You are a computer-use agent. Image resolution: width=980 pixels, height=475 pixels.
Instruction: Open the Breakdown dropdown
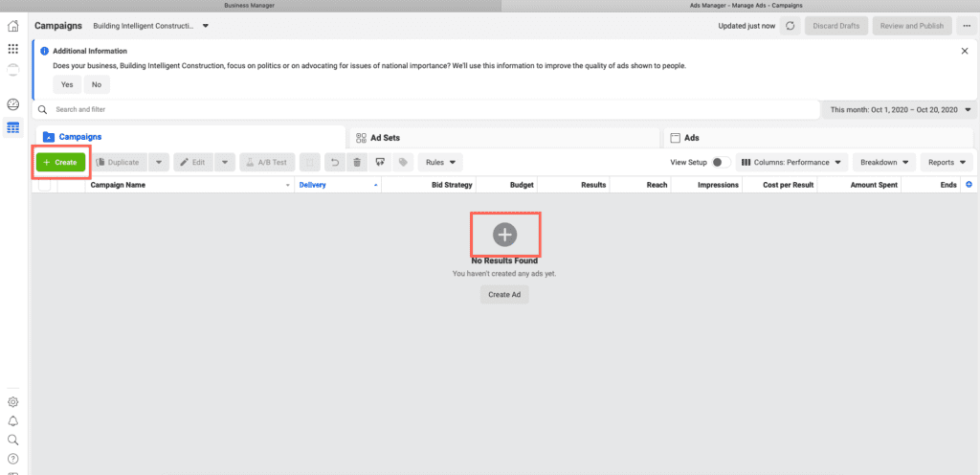(884, 162)
